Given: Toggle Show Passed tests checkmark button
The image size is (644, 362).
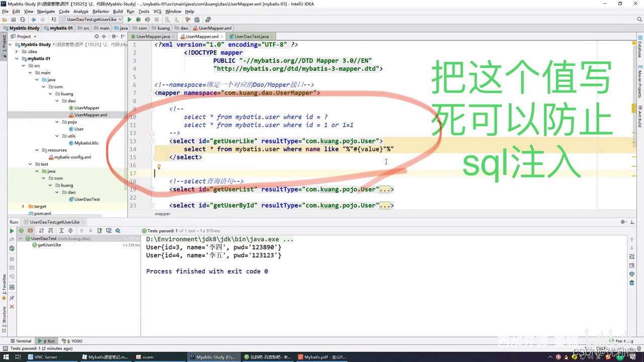Looking at the screenshot, I should (21, 231).
